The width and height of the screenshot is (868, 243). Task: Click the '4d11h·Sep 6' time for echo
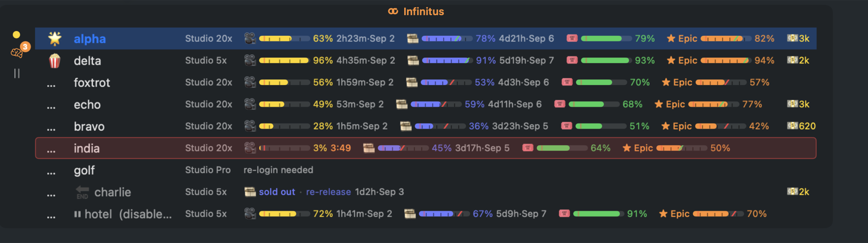[x=515, y=104]
